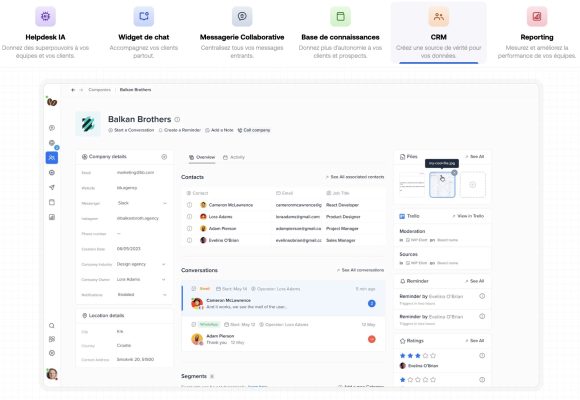Click red badge on Adam Pierson conversation

(x=372, y=339)
